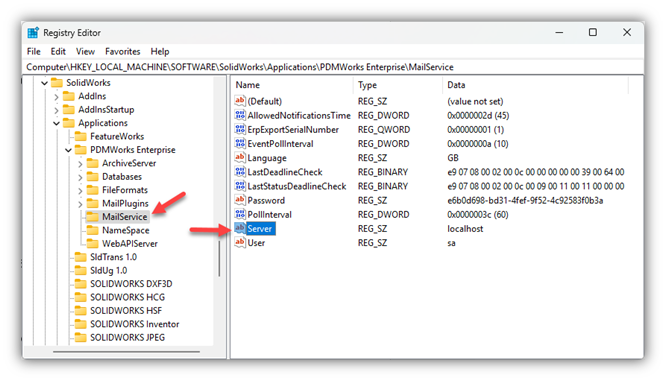Select the SOLIDWORKS JPEG key
Screen dimensions: 666x381
(127, 337)
